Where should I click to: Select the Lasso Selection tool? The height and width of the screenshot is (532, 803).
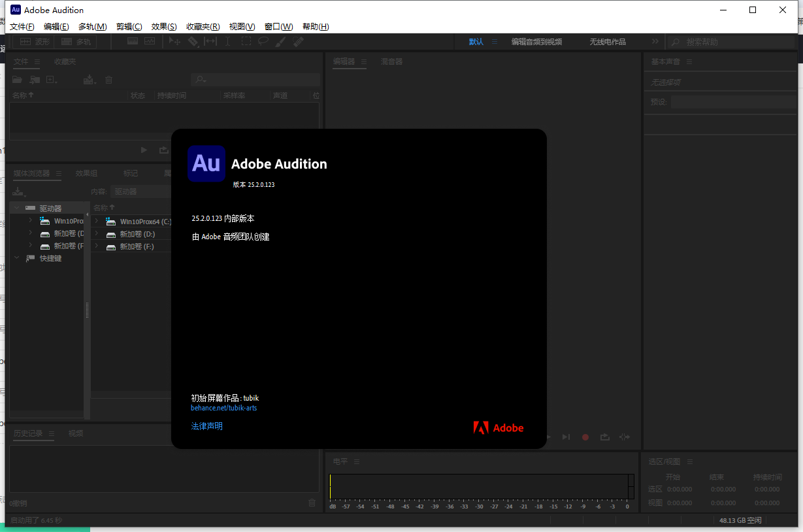coord(263,41)
